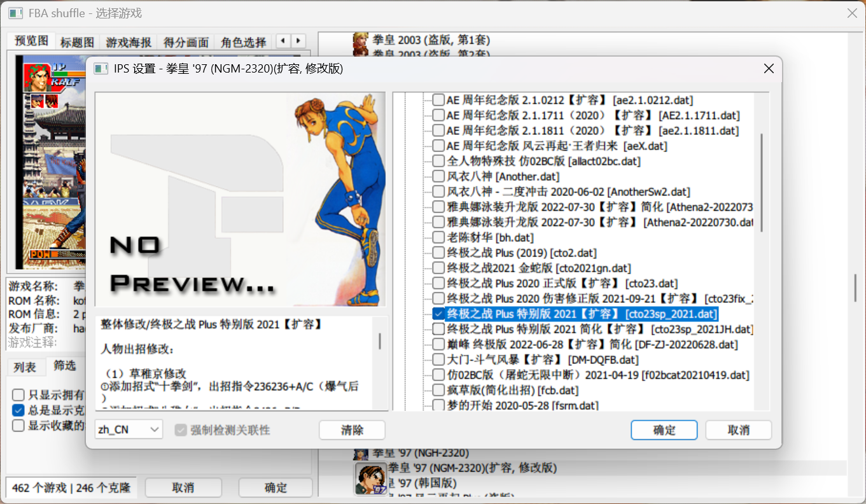The height and width of the screenshot is (504, 866).
Task: Tick 疯草版(简化出招) [fcb.dat] checkbox
Action: [438, 390]
